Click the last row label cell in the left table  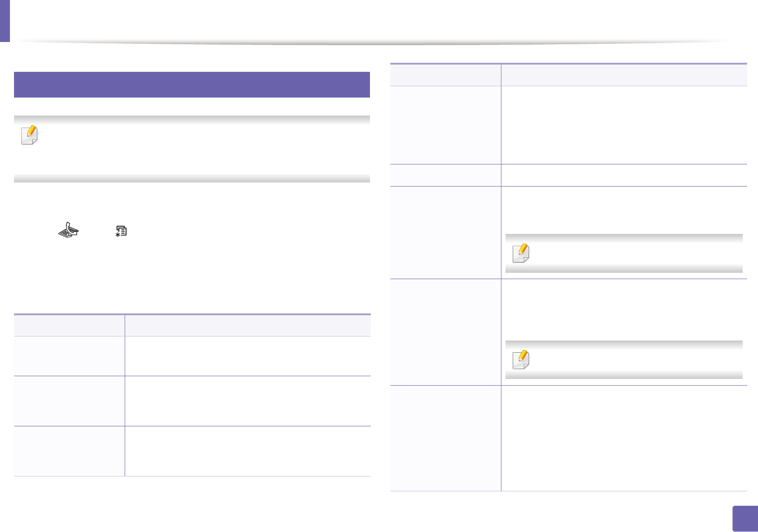(x=69, y=451)
